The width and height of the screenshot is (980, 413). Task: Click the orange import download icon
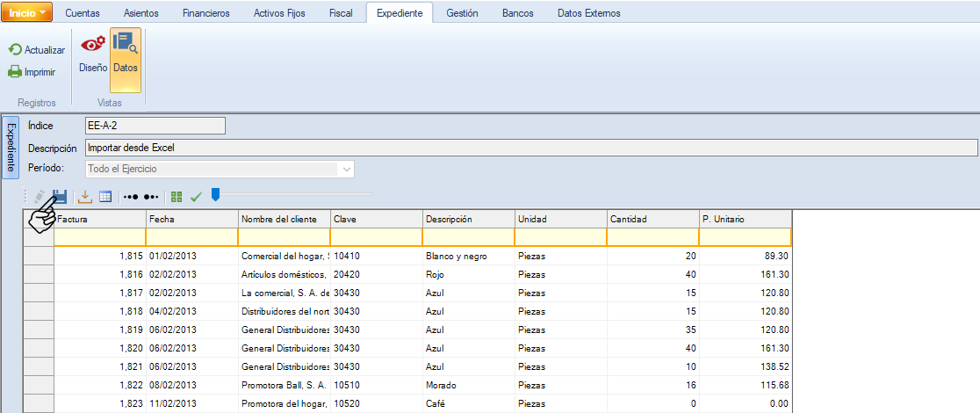point(85,197)
